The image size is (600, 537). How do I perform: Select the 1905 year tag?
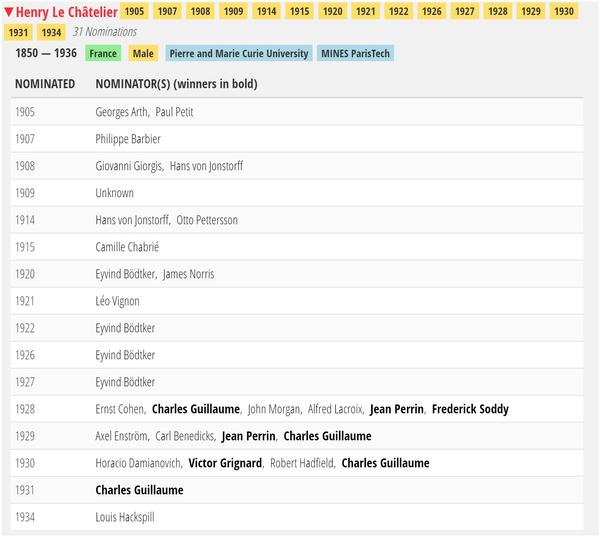[134, 11]
